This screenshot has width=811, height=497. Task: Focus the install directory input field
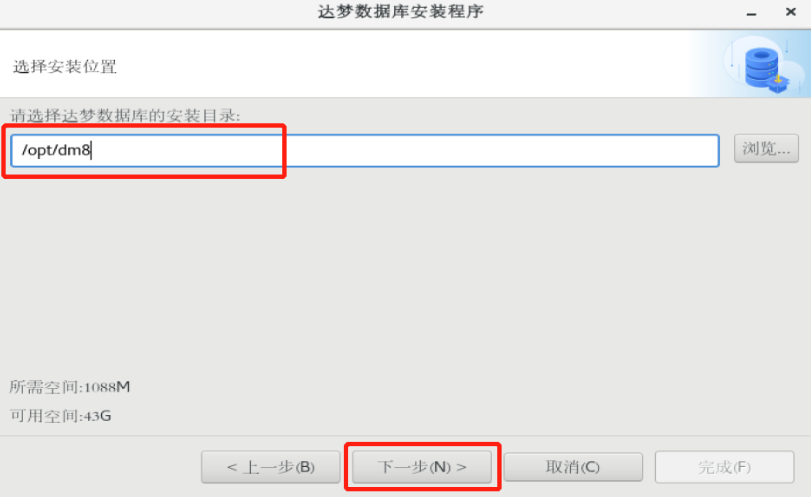(365, 150)
